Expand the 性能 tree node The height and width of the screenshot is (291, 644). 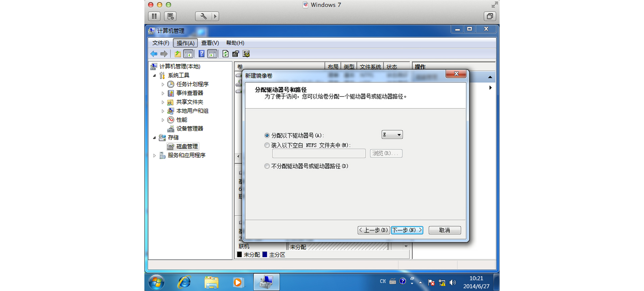pyautogui.click(x=163, y=120)
